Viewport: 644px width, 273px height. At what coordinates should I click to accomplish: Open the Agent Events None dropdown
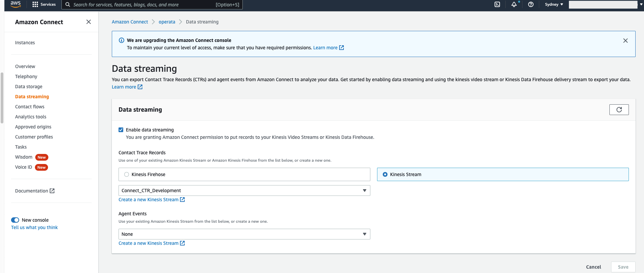click(x=244, y=234)
